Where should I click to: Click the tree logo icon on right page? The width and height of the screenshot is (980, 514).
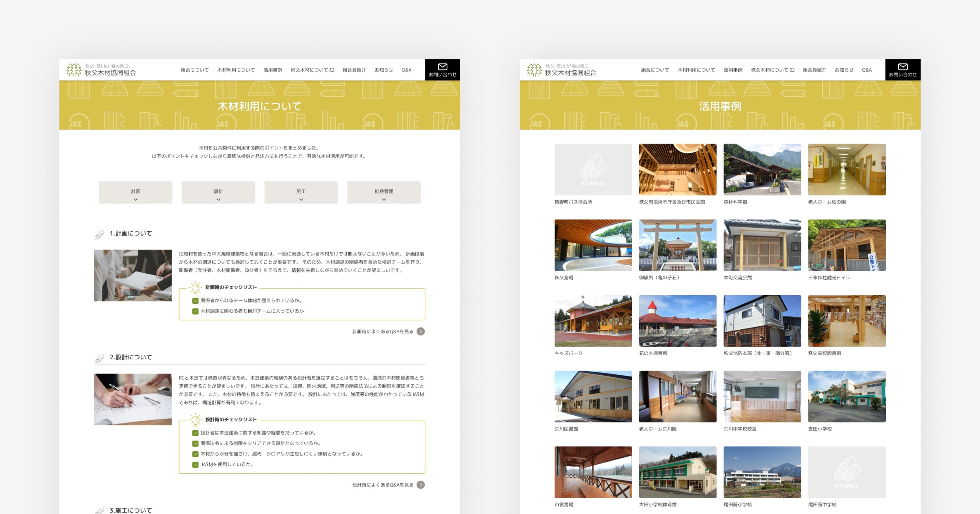(534, 70)
